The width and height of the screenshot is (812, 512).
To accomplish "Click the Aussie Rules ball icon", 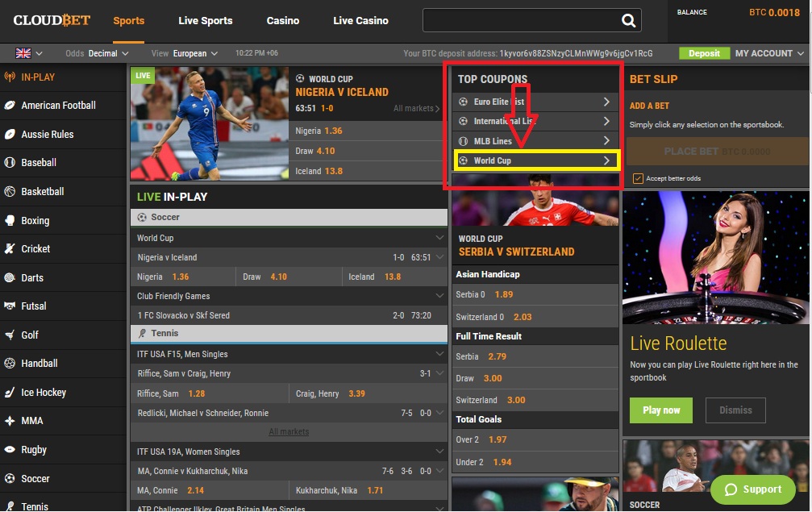I will tap(10, 134).
